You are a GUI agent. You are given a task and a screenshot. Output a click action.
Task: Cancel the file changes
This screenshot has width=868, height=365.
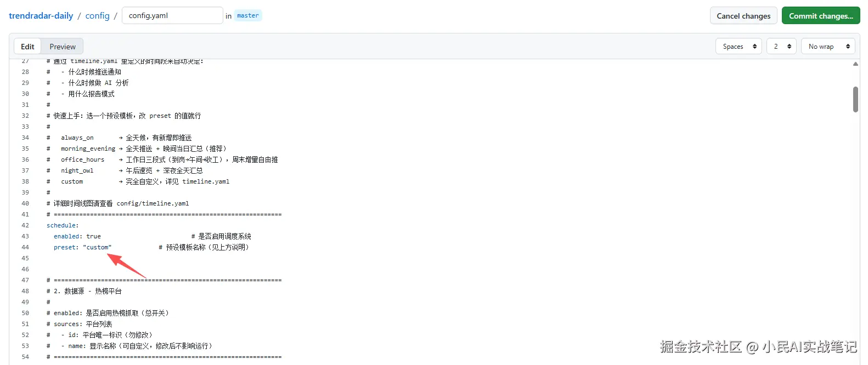click(743, 16)
